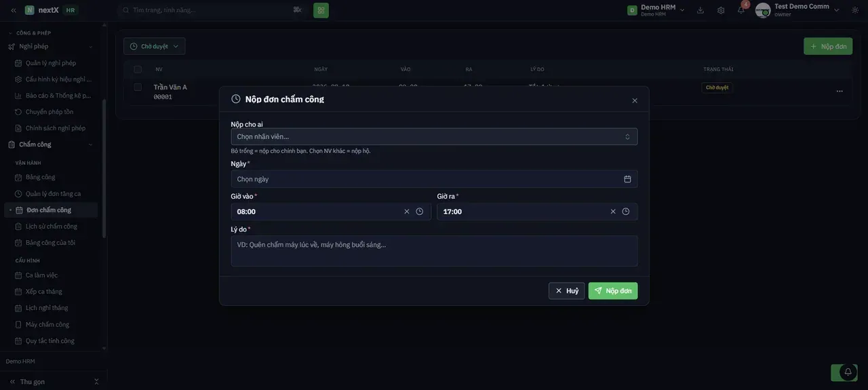Click the search shortcut icon in search box
868x390 pixels.
pos(297,10)
